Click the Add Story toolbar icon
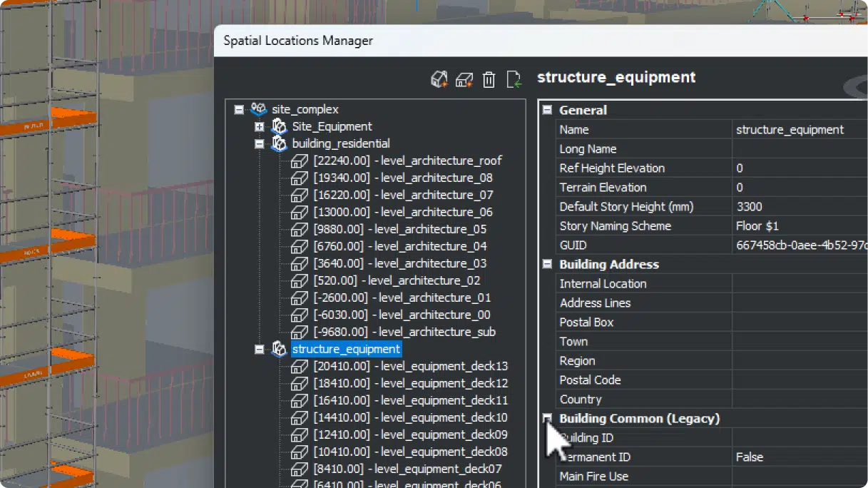The width and height of the screenshot is (868, 488). [x=464, y=79]
